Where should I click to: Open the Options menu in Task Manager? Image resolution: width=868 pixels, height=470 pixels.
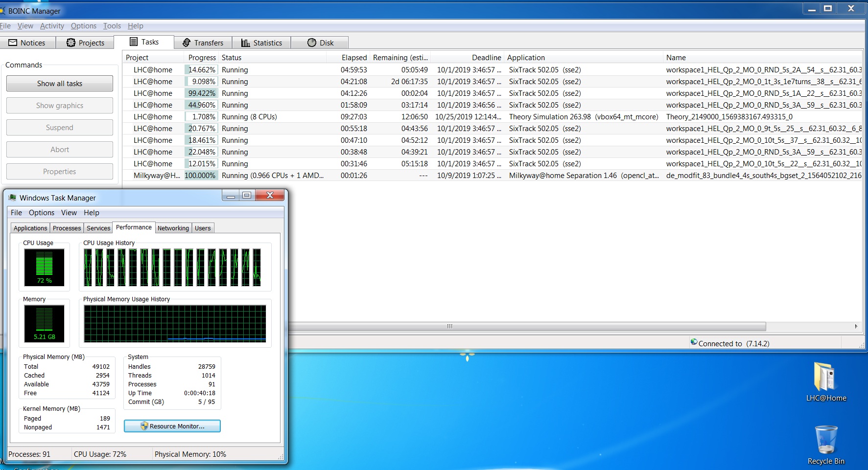(x=42, y=213)
